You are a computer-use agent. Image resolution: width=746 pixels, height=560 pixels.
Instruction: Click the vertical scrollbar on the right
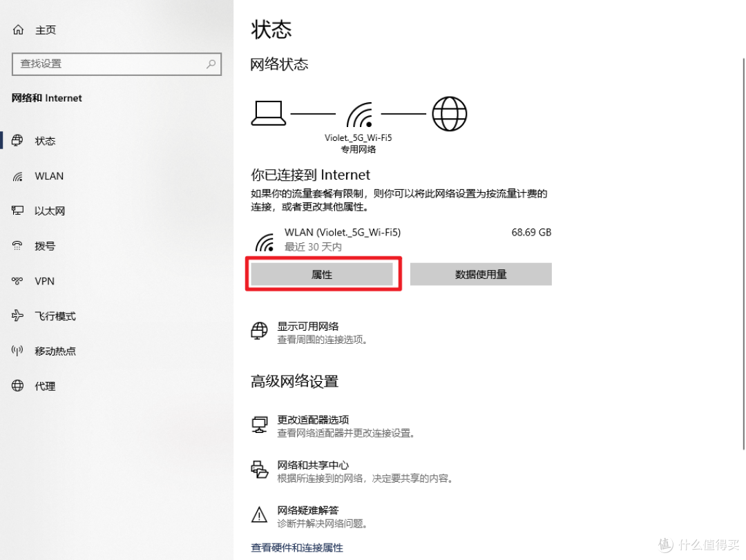744,254
